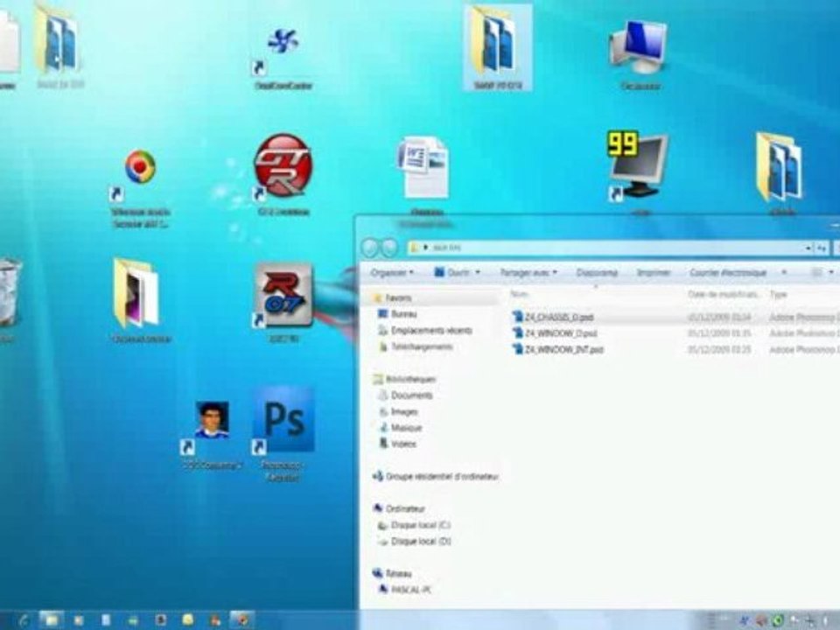This screenshot has width=840, height=630.
Task: Open the address bar history dropdown arrow
Action: coord(808,248)
